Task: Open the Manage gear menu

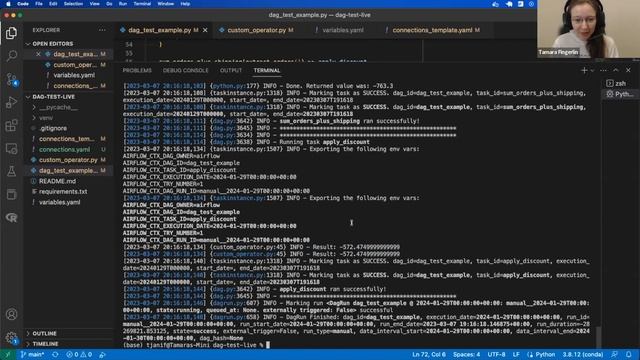Action: 11,338
